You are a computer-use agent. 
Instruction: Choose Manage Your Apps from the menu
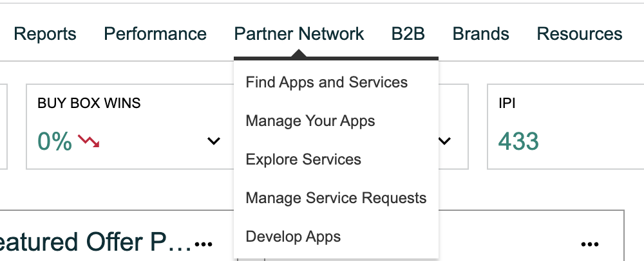coord(310,121)
